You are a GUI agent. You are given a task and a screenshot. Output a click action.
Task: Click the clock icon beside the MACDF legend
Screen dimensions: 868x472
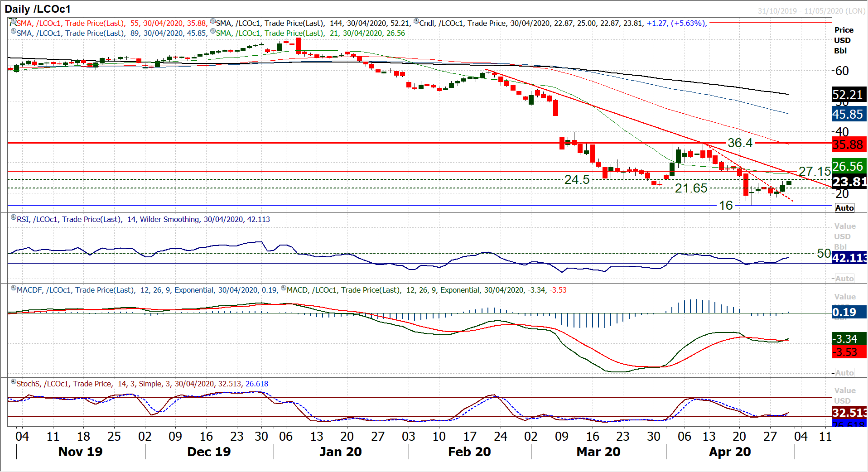click(14, 289)
